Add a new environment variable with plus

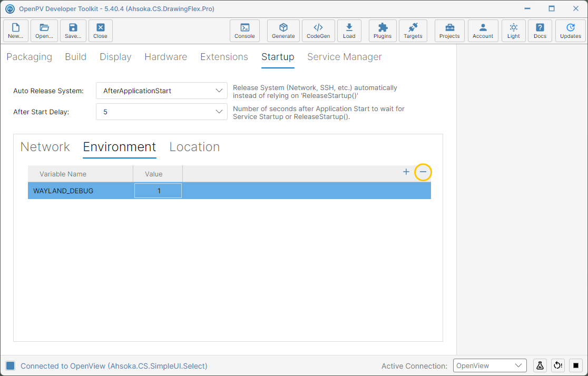(x=406, y=172)
